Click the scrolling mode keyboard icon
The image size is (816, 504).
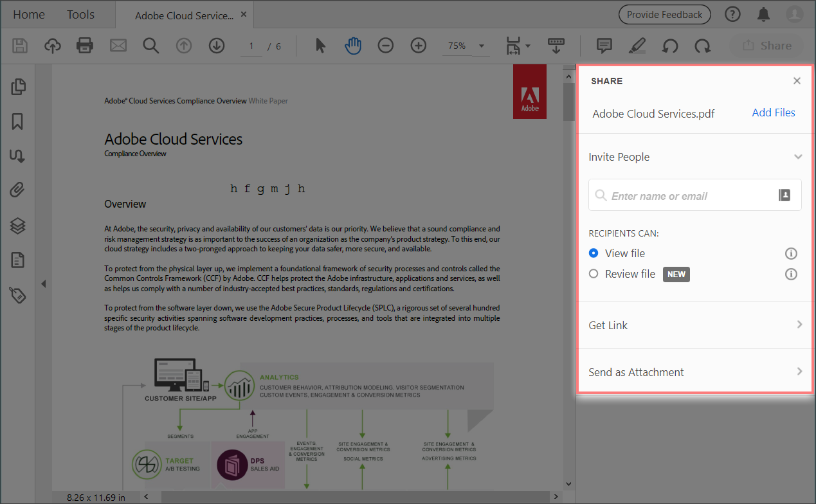(x=556, y=46)
